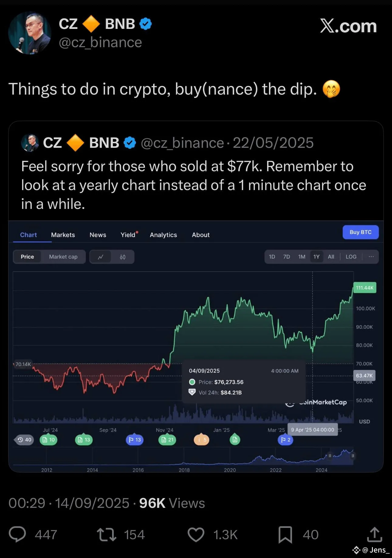The width and height of the screenshot is (392, 558).
Task: Click the blue flag event marker 13
Action: pyautogui.click(x=135, y=440)
